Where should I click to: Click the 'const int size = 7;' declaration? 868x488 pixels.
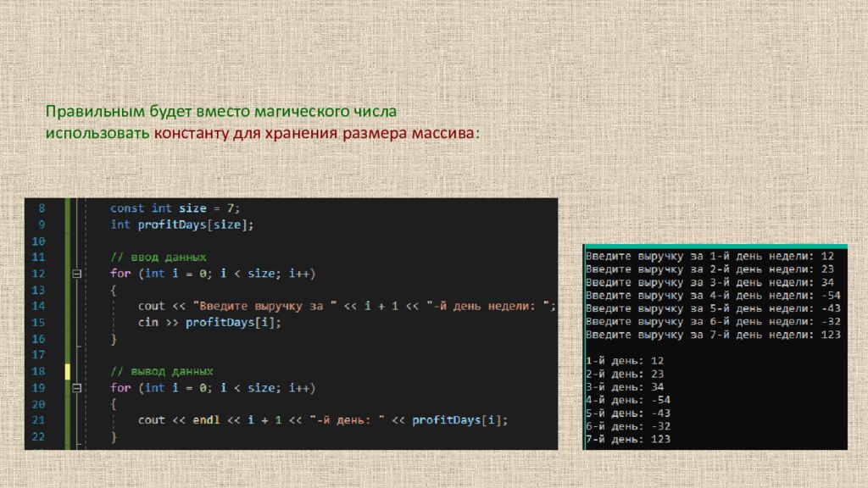pos(181,208)
